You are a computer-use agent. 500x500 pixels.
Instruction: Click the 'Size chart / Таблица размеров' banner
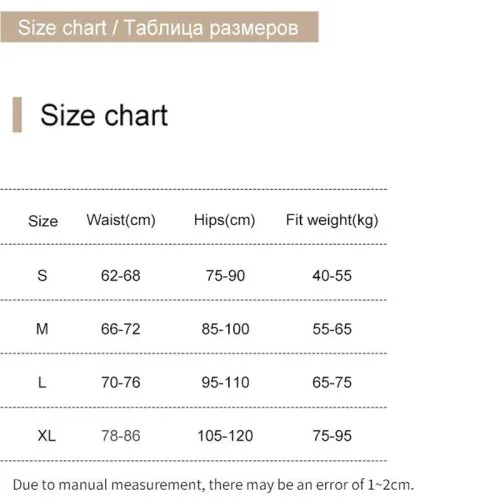[x=159, y=27]
